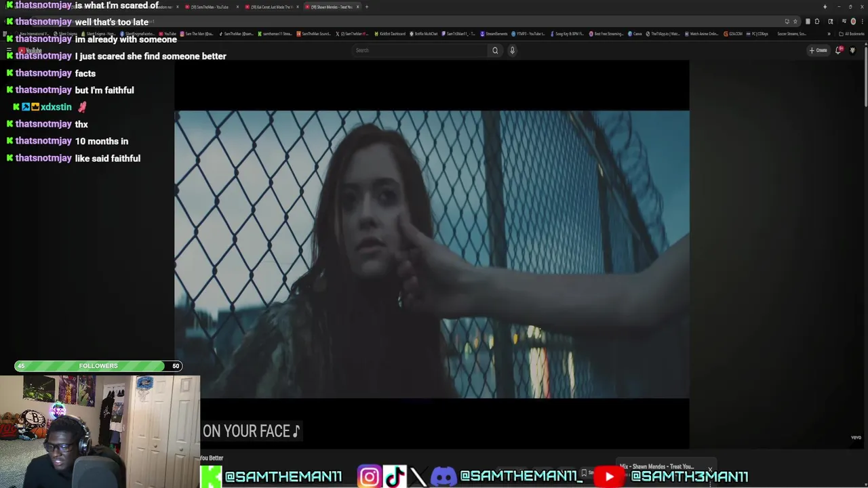Open the Chrome three-dot menu
The image size is (868, 488).
(x=863, y=22)
